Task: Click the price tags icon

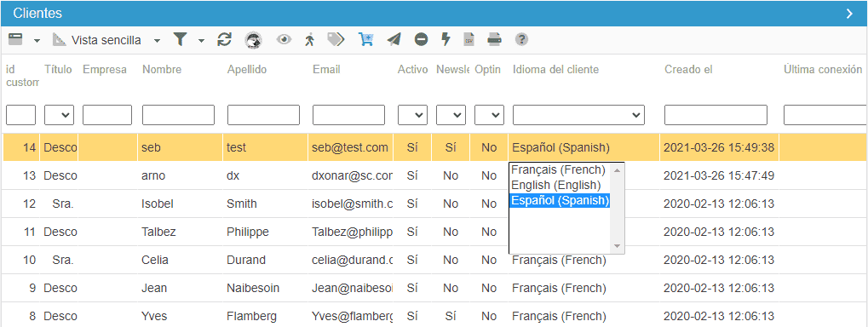Action: click(336, 39)
